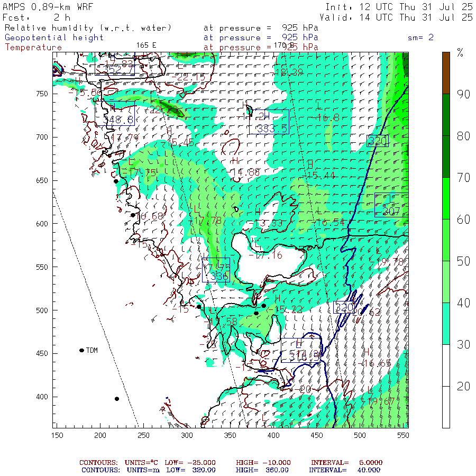
Task: Click the -18.39 temperature low label
Action: click(x=287, y=72)
